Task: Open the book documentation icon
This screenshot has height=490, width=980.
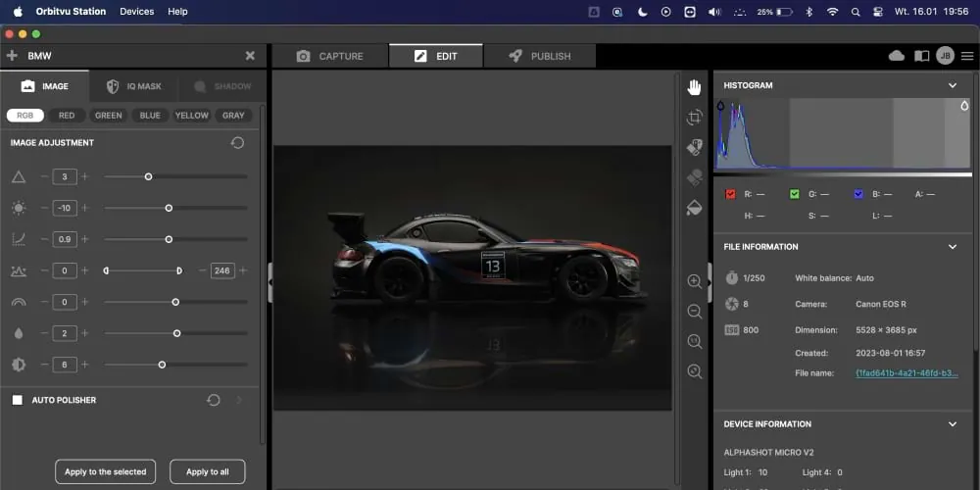Action: point(922,56)
